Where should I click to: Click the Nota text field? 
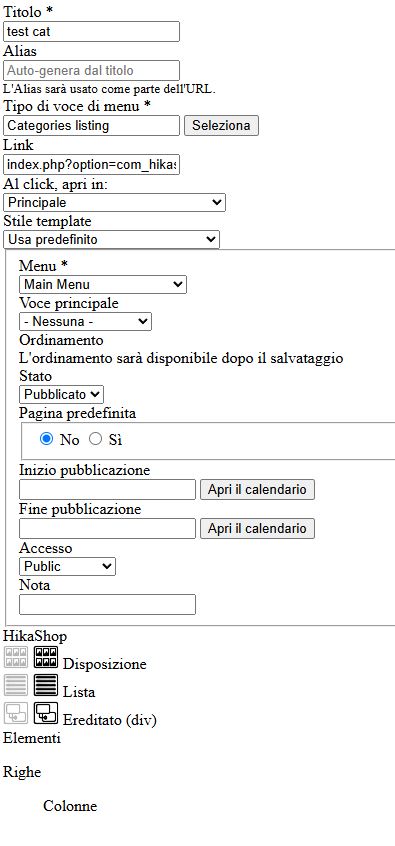click(107, 604)
